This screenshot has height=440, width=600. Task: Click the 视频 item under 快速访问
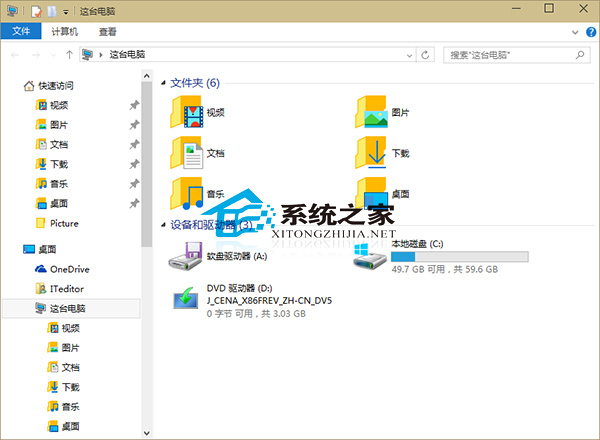pyautogui.click(x=52, y=105)
